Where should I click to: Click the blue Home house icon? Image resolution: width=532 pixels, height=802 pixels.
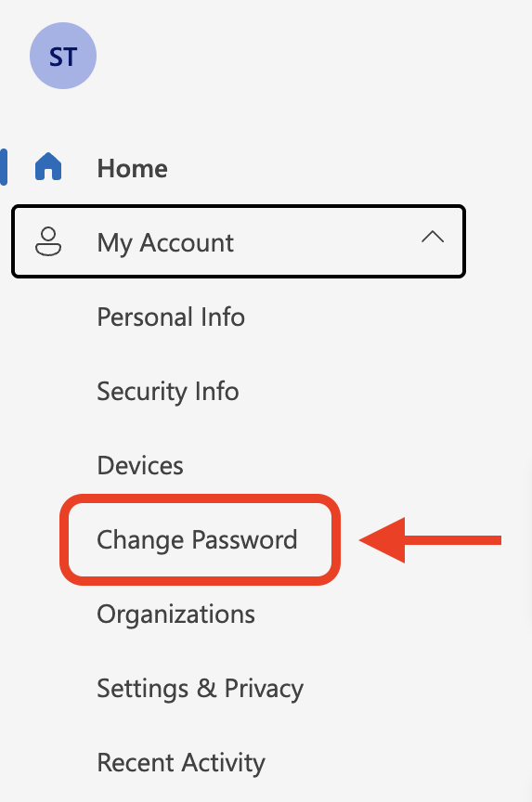pos(48,167)
